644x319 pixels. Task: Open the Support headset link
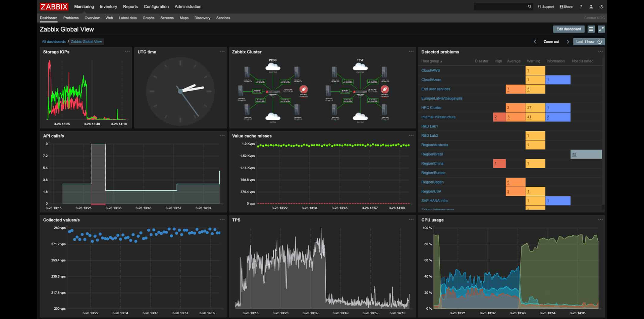(546, 7)
